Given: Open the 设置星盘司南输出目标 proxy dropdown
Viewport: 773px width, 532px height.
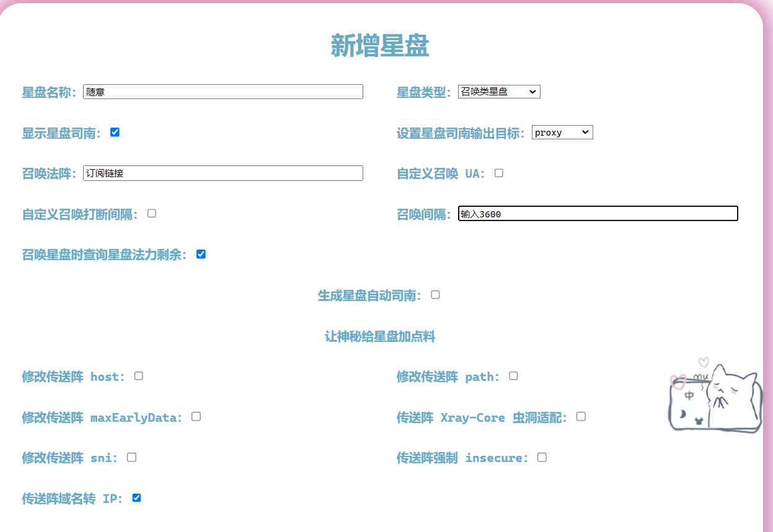Looking at the screenshot, I should tap(562, 132).
